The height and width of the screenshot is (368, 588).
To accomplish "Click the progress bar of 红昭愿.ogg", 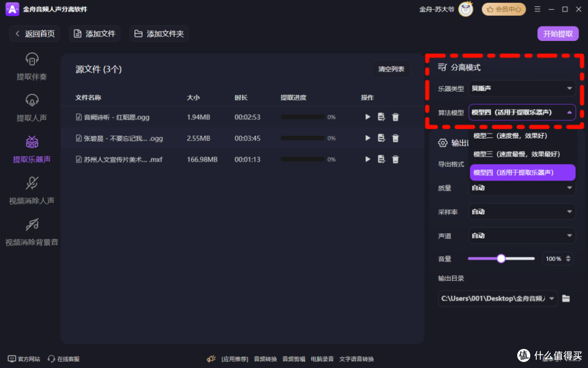I will (x=302, y=117).
